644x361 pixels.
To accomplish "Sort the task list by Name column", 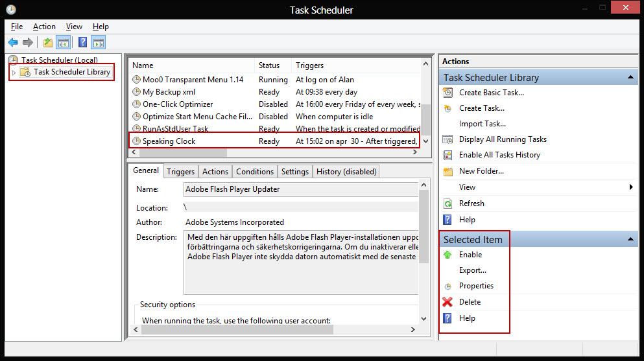I will pyautogui.click(x=191, y=65).
